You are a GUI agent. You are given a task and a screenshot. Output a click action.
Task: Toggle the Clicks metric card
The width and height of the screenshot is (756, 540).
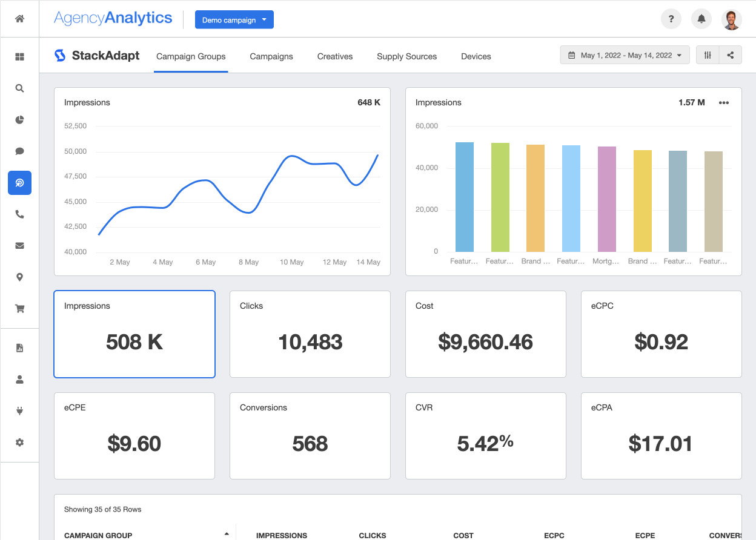coord(310,334)
